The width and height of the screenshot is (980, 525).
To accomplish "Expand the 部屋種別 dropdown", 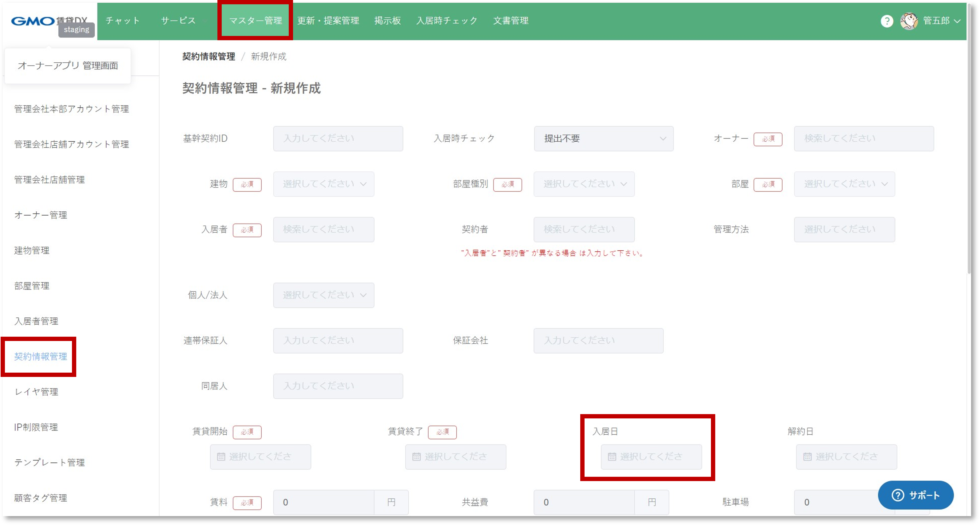I will pos(584,184).
